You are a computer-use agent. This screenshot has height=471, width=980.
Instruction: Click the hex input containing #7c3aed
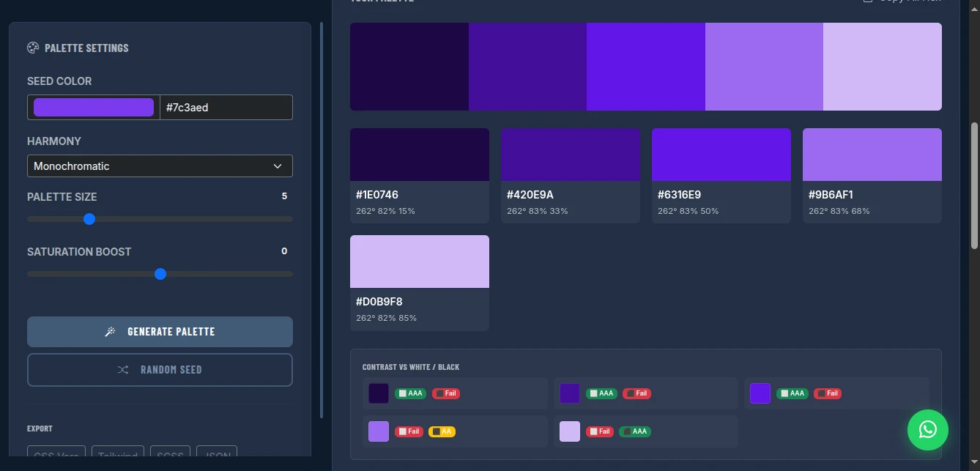225,107
